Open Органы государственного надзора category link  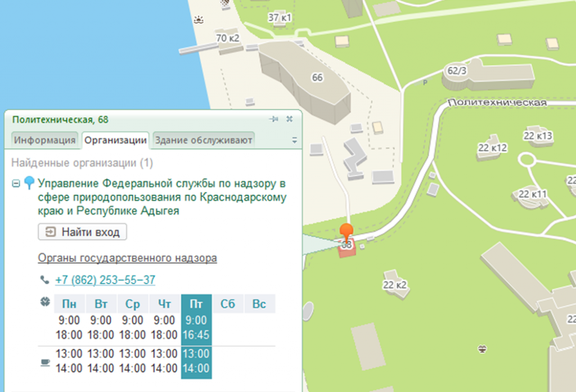coord(127,258)
